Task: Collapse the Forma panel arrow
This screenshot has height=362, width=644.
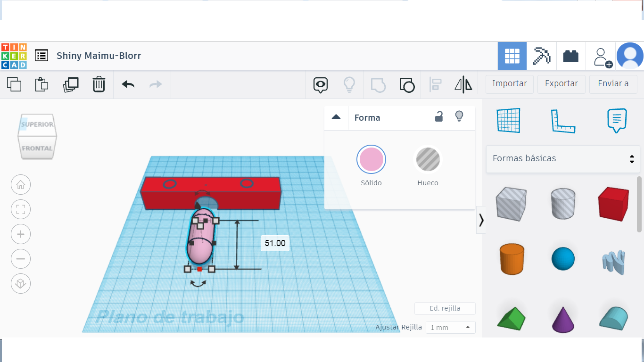Action: (336, 117)
